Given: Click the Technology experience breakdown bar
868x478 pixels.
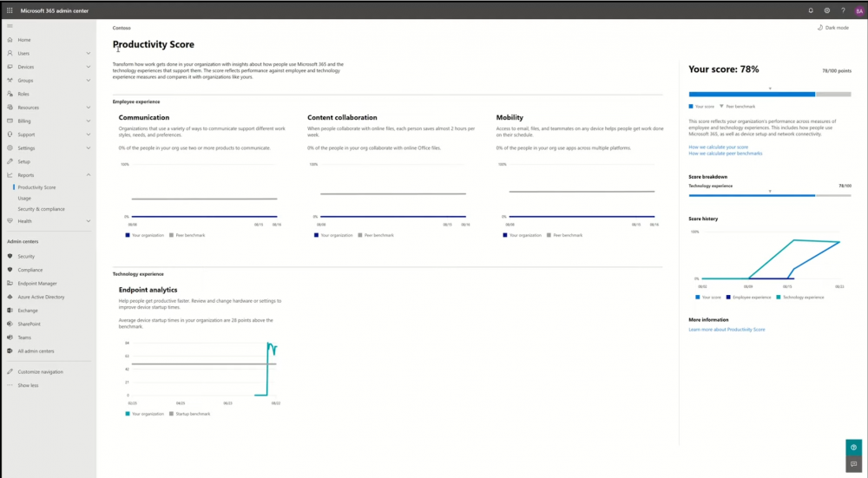Looking at the screenshot, I should coord(770,195).
